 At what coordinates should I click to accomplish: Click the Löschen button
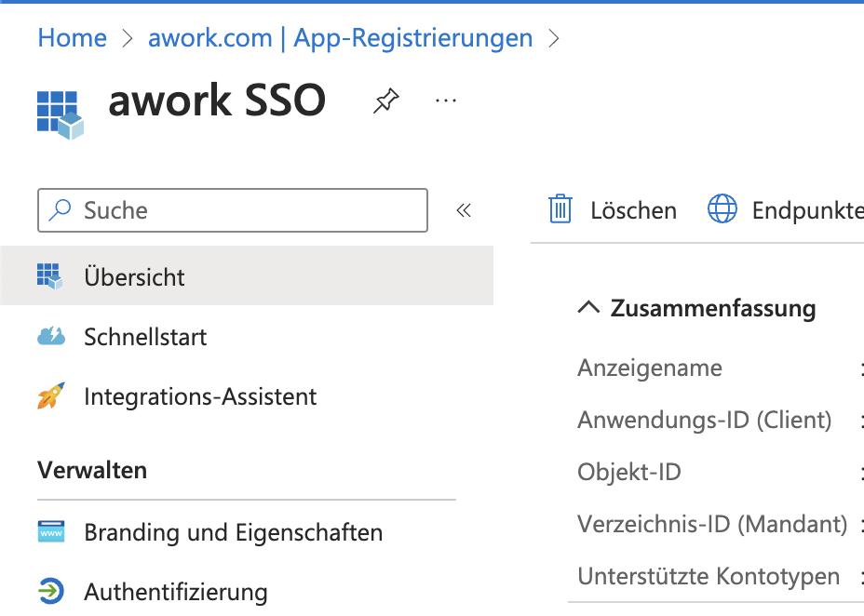pyautogui.click(x=613, y=209)
